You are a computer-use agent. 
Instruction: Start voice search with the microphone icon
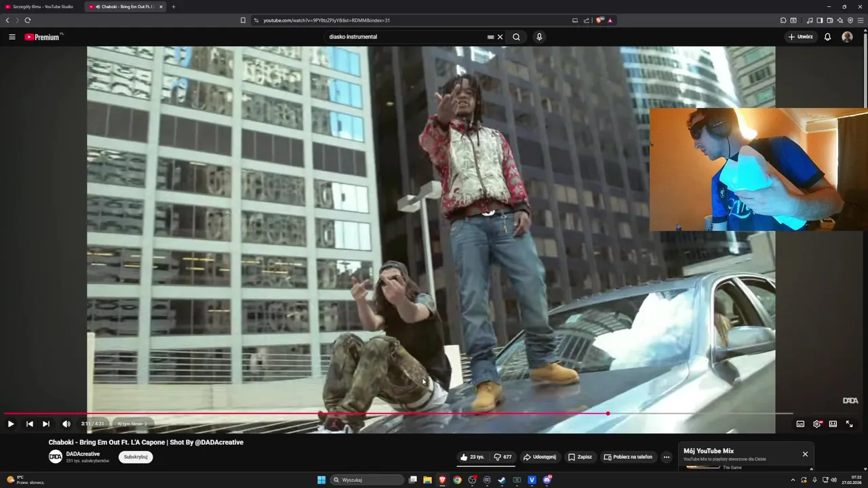point(539,37)
